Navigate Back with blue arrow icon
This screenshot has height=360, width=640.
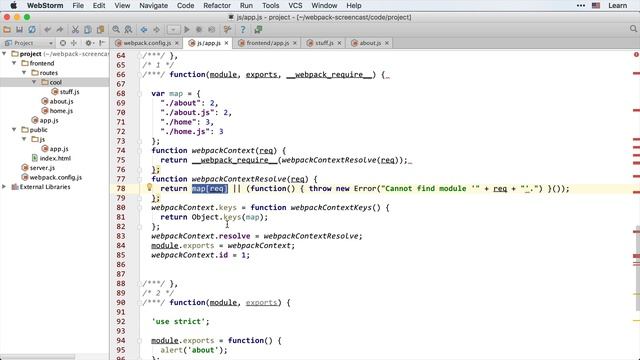(144, 29)
